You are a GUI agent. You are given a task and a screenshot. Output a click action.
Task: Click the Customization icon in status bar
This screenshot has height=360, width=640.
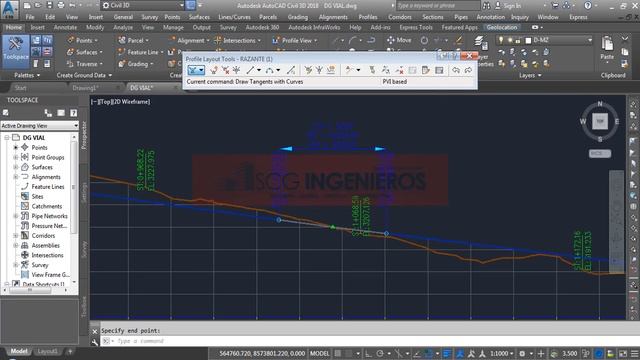(635, 353)
